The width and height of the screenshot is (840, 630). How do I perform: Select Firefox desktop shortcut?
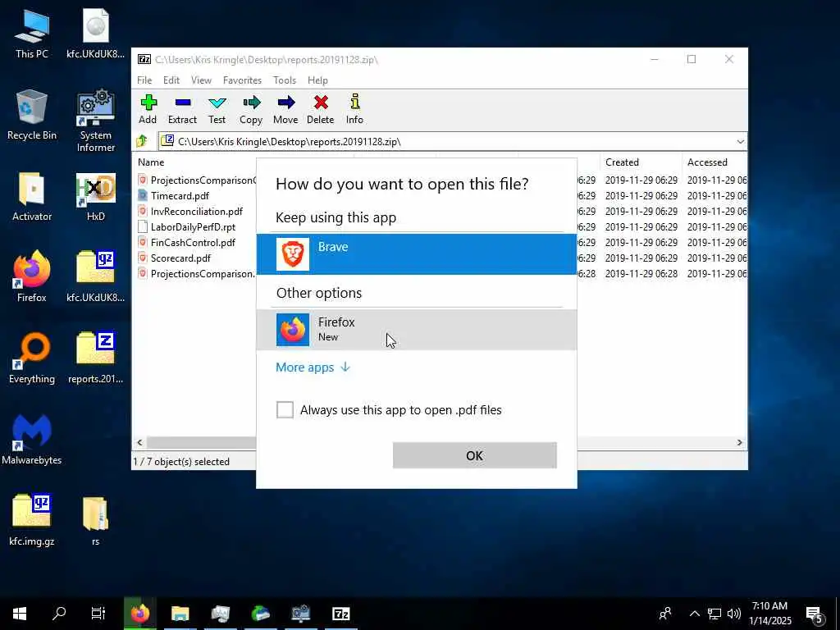pyautogui.click(x=32, y=277)
